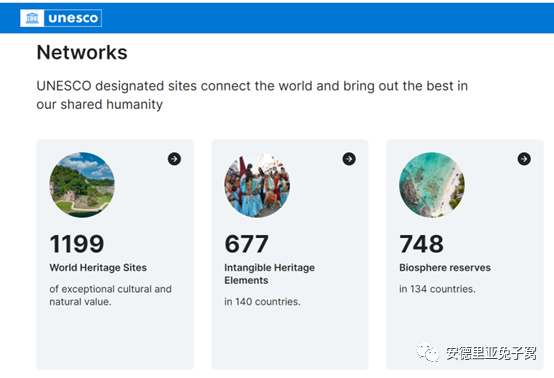Follow the Biosphere reserves title link
The width and height of the screenshot is (554, 378).
coord(445,267)
